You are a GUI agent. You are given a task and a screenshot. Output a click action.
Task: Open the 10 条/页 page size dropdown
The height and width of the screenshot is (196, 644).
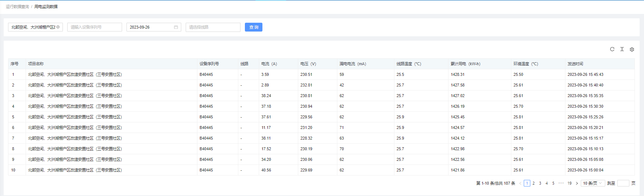tap(592, 183)
